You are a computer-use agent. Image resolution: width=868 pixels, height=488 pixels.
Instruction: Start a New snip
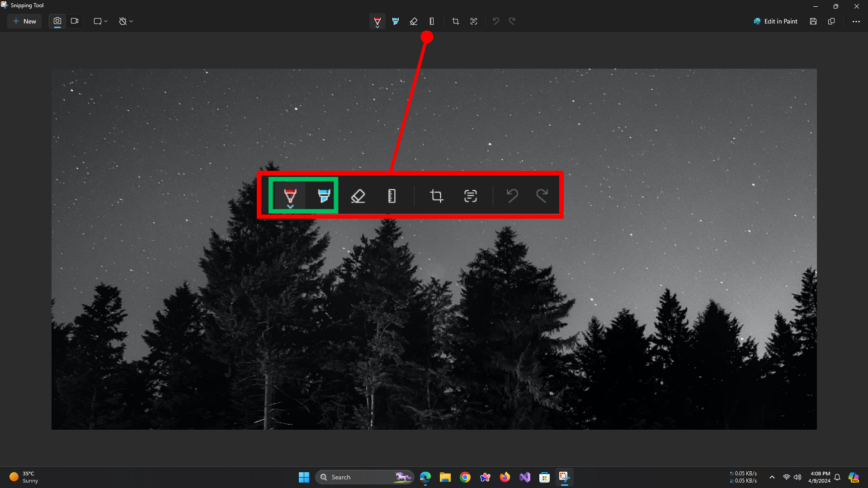tap(24, 21)
